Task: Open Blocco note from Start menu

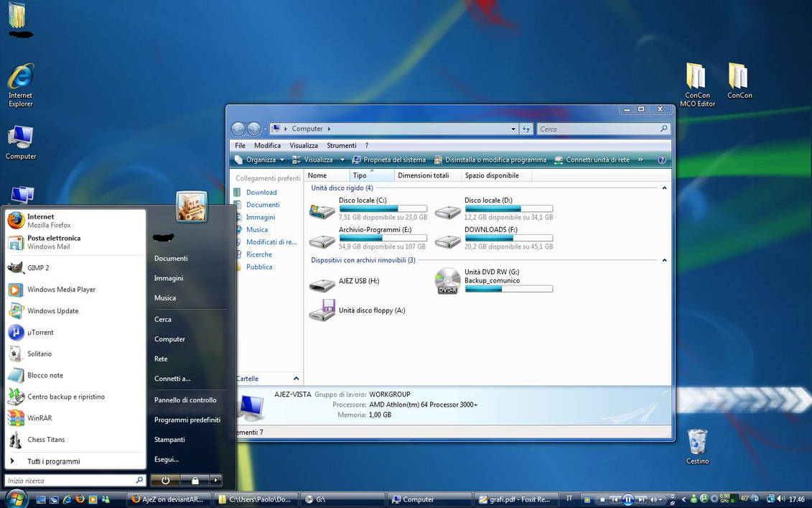Action: 75,375
